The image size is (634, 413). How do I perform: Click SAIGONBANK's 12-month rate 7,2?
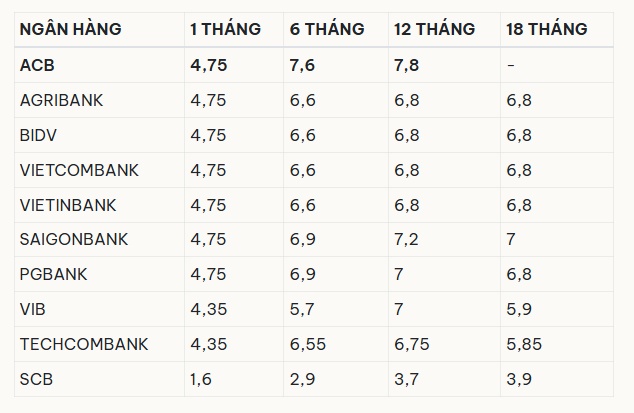pyautogui.click(x=406, y=239)
